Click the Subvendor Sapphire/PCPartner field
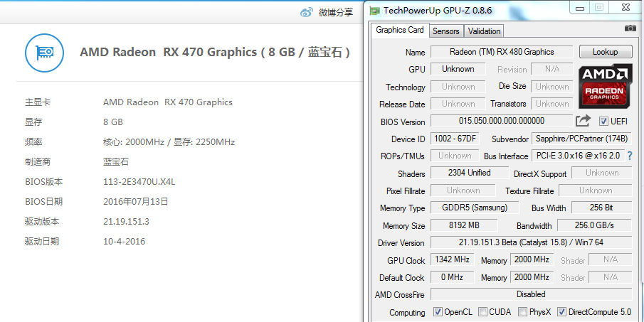The width and height of the screenshot is (644, 322). (x=581, y=139)
